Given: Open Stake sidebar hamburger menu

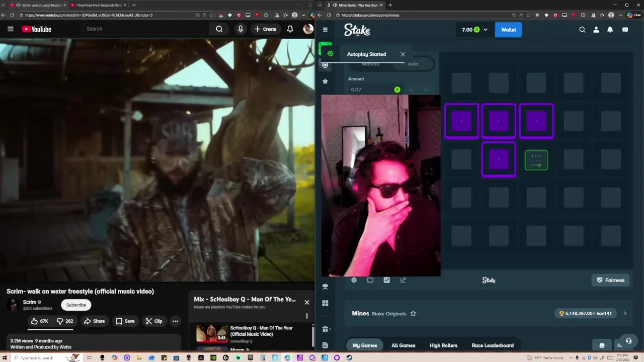Looking at the screenshot, I should (x=325, y=30).
